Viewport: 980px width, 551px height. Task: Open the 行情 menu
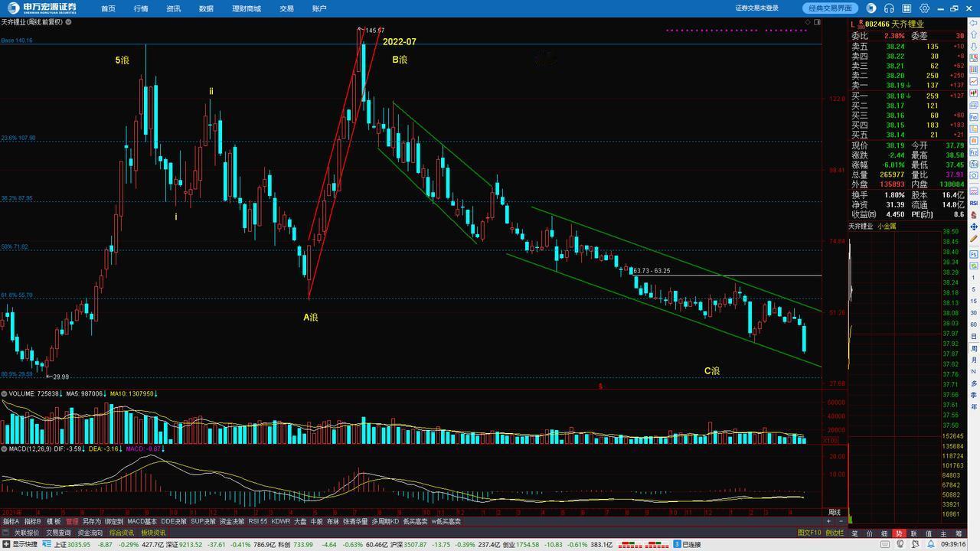click(x=141, y=8)
